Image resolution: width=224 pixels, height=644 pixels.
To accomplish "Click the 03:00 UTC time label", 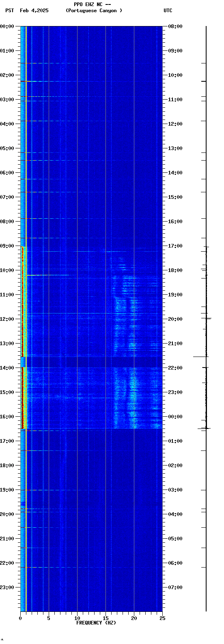I will click(175, 490).
